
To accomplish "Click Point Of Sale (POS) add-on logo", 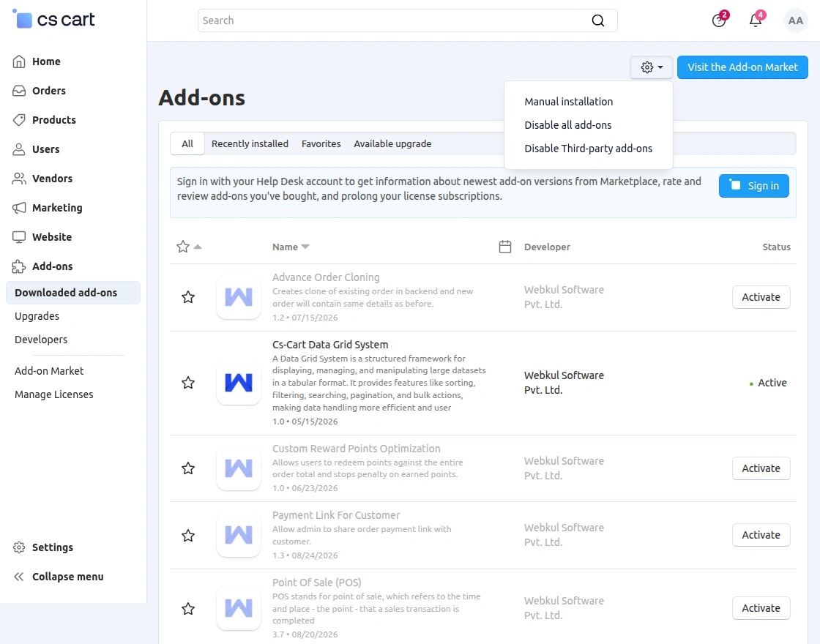I will (239, 608).
